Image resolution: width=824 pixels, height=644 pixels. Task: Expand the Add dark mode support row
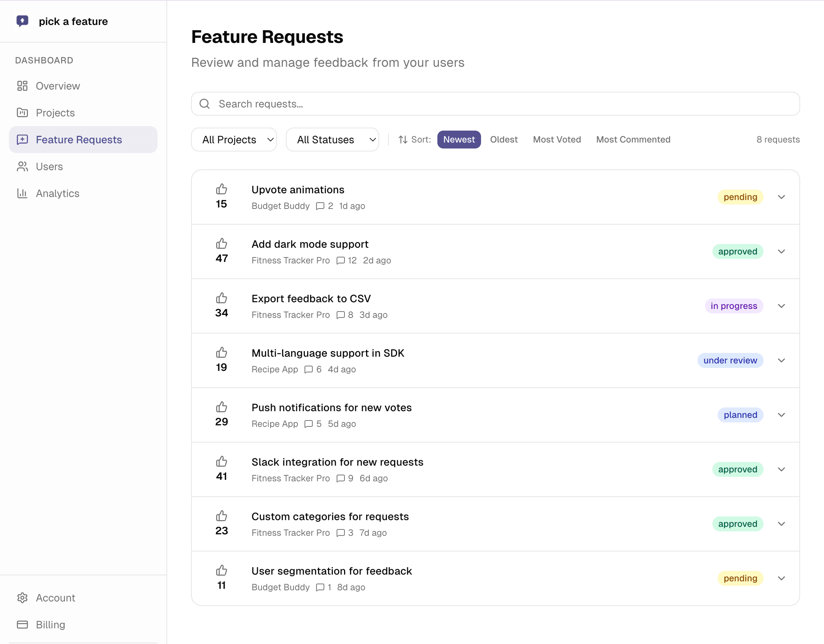tap(781, 251)
